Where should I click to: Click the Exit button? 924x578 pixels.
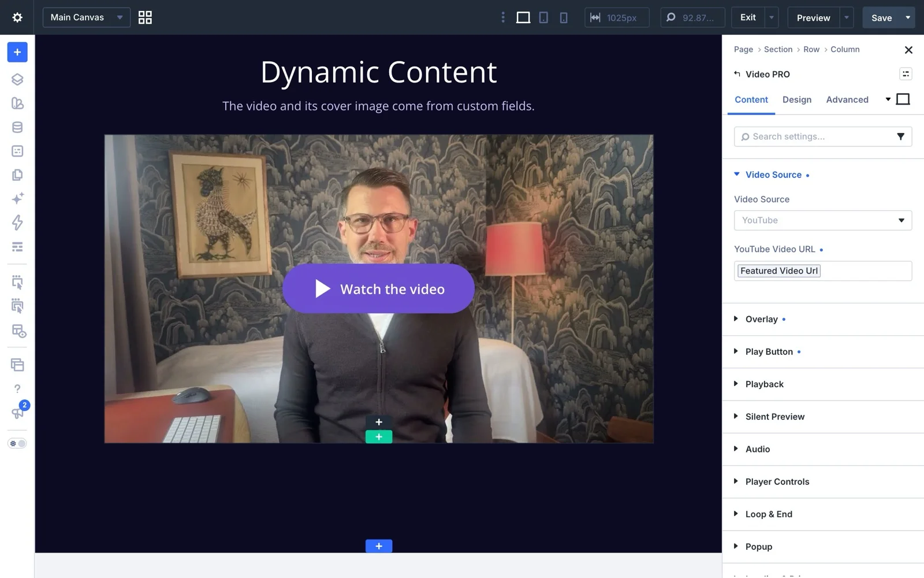748,17
